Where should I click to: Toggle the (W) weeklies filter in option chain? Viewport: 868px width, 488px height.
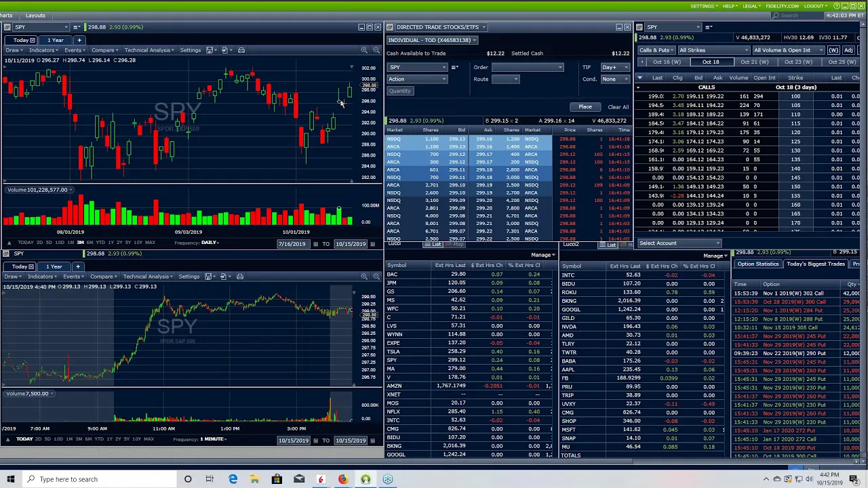[x=833, y=50]
